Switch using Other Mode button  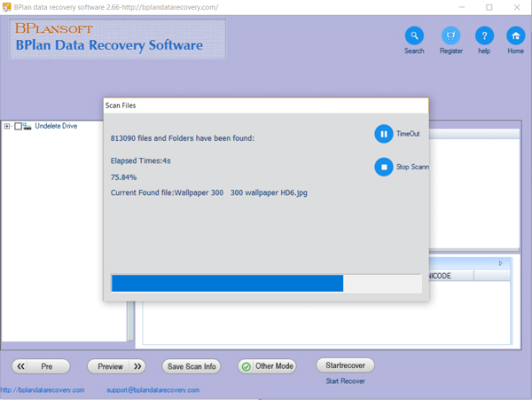coord(269,366)
